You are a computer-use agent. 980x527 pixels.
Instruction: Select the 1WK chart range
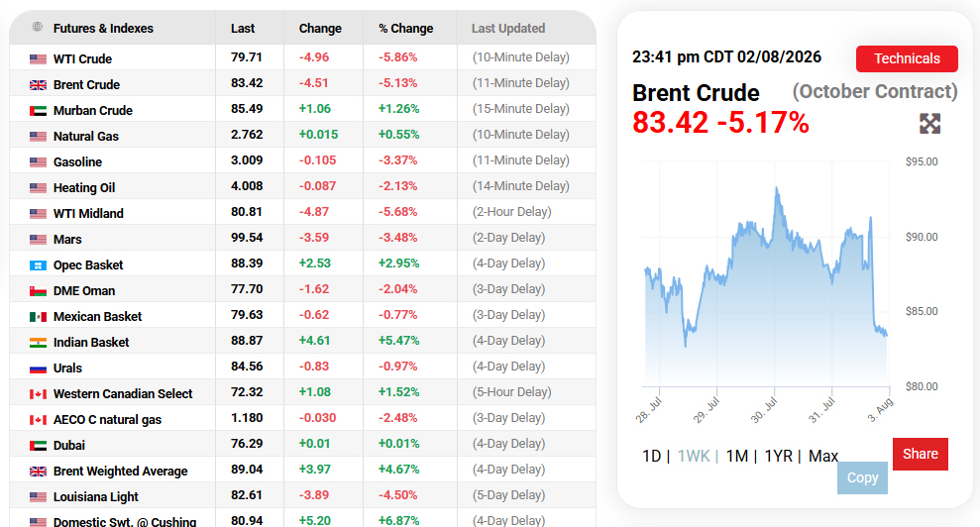pos(694,456)
